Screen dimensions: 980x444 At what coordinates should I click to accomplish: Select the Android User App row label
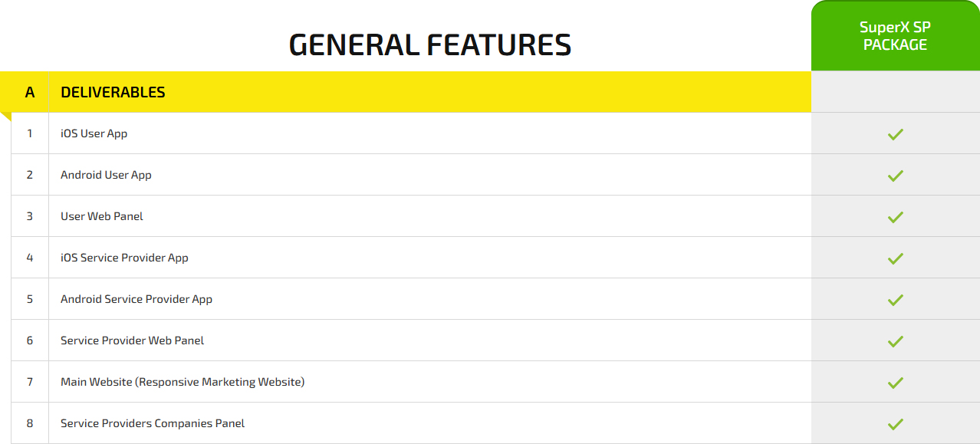(x=106, y=175)
